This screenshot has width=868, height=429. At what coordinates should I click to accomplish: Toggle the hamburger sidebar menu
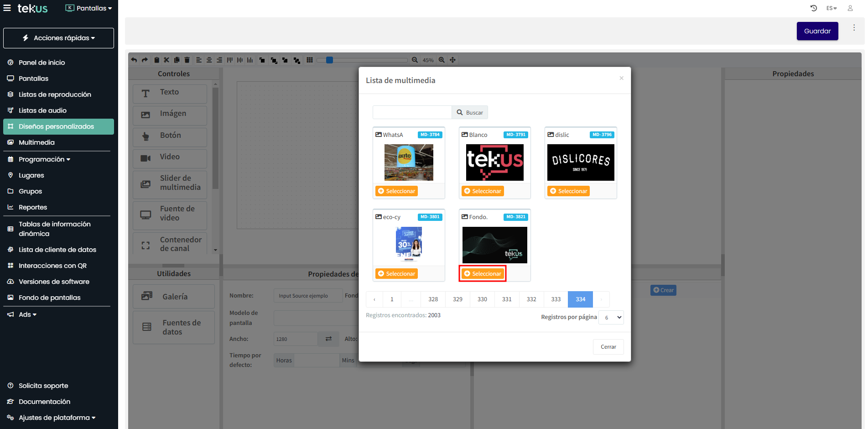(7, 8)
